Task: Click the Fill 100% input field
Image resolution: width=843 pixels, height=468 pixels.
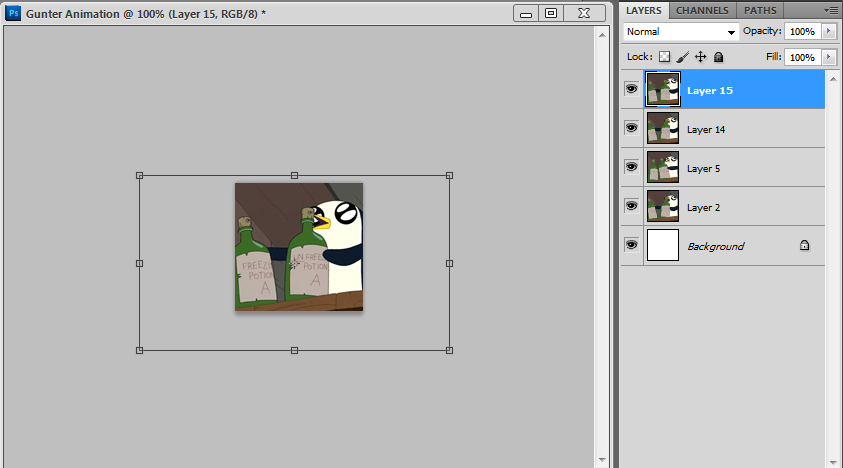Action: [x=803, y=56]
